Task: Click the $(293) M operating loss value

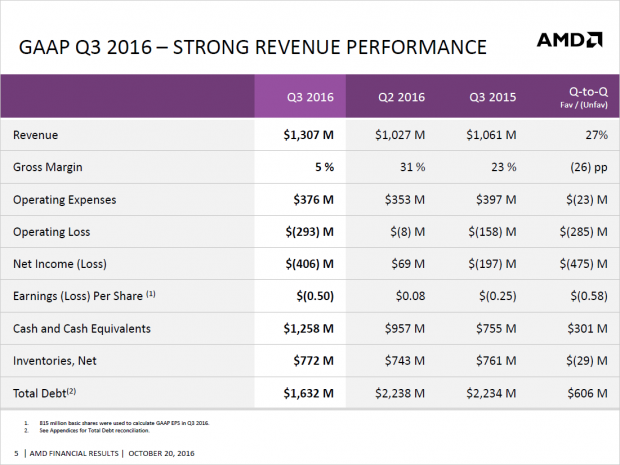Action: pyautogui.click(x=317, y=231)
